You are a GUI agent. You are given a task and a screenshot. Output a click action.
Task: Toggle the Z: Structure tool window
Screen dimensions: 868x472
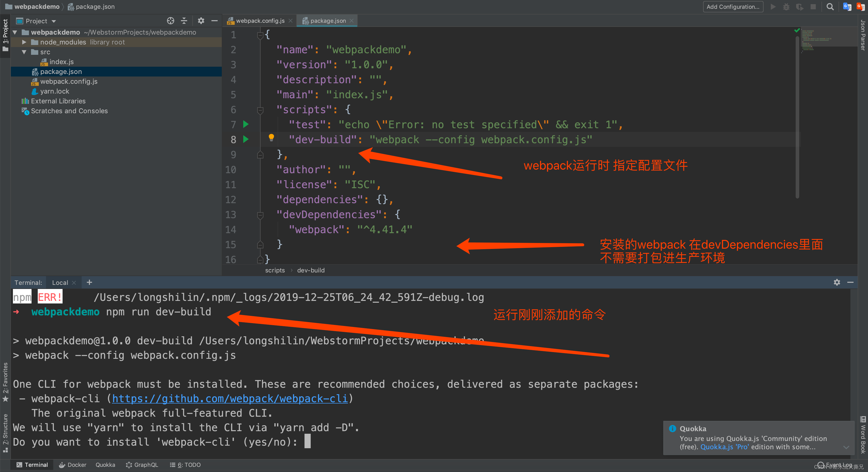coord(5,433)
